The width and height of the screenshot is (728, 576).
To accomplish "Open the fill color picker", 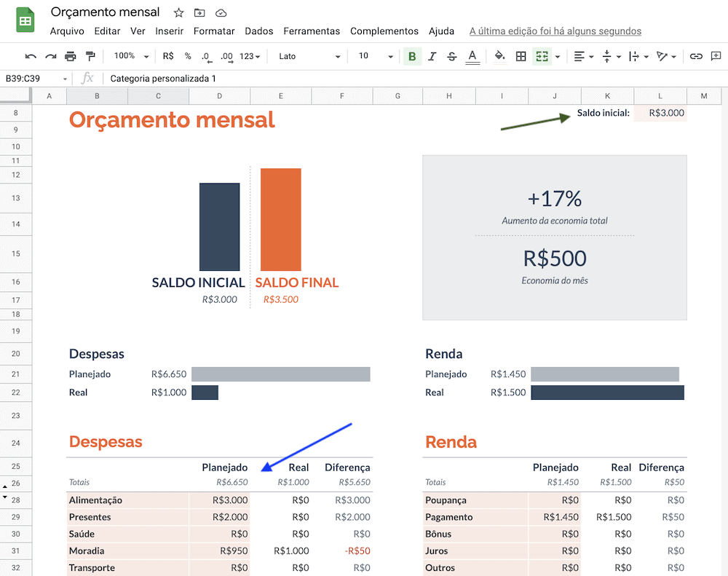I will pyautogui.click(x=499, y=56).
